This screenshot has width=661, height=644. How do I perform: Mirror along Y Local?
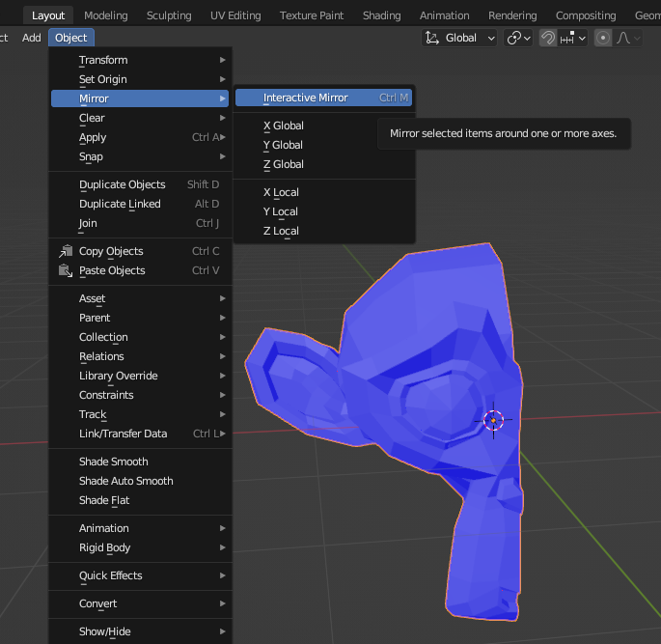pyautogui.click(x=324, y=211)
